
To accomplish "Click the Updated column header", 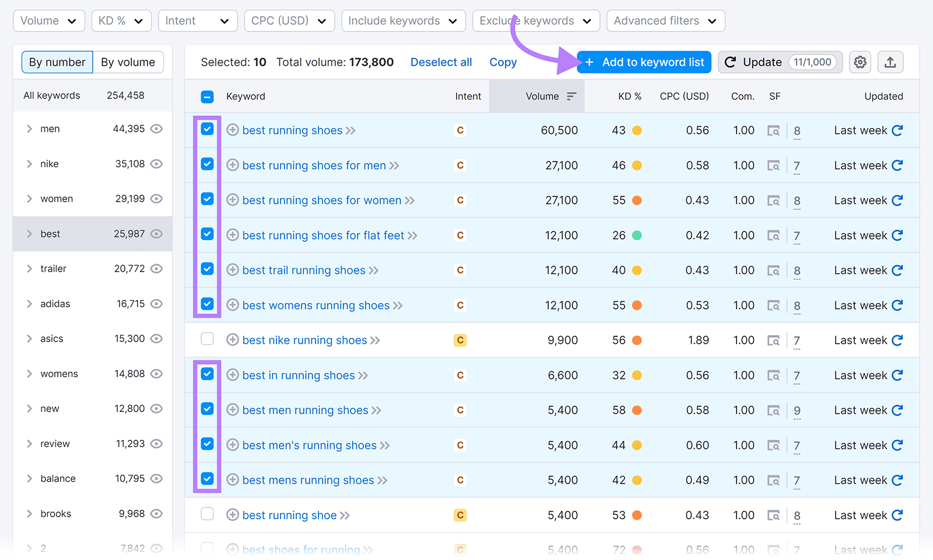I will pyautogui.click(x=883, y=96).
